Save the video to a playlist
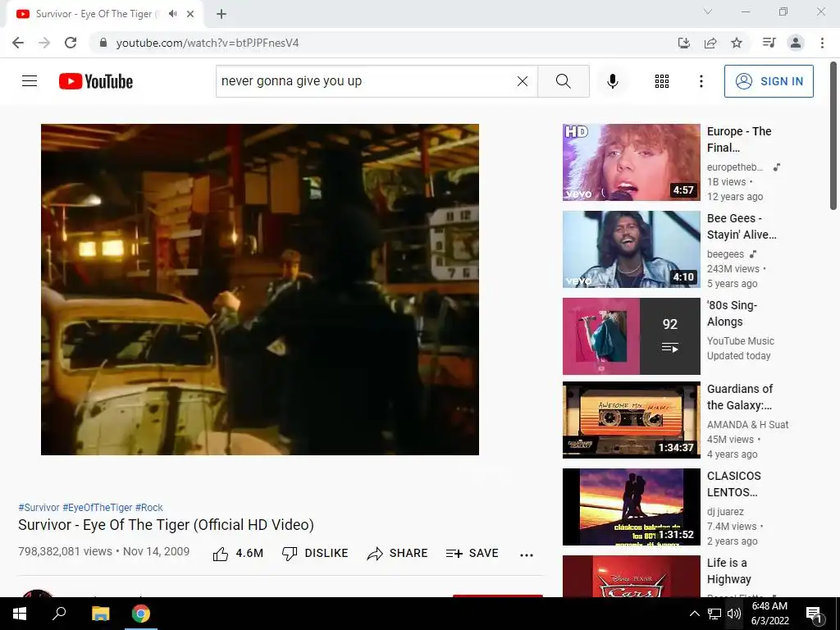 472,554
